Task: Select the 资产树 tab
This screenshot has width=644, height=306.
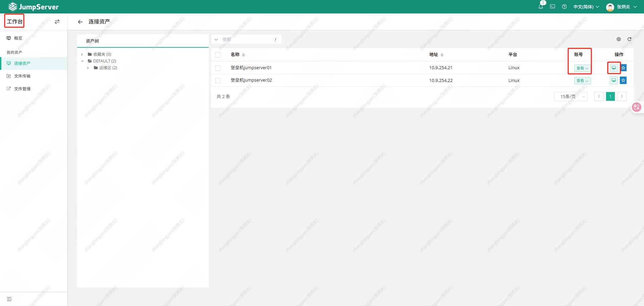Action: tap(92, 41)
